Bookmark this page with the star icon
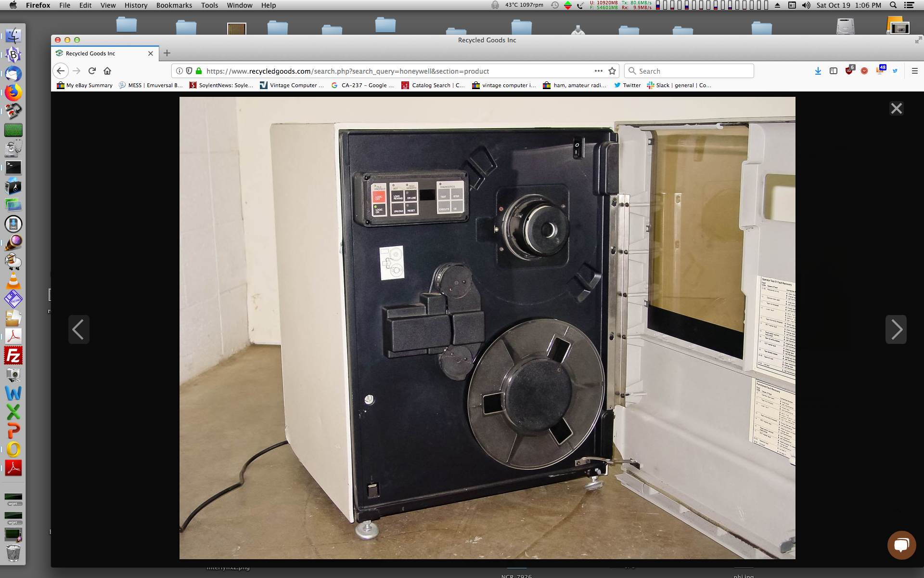924x578 pixels. point(612,71)
